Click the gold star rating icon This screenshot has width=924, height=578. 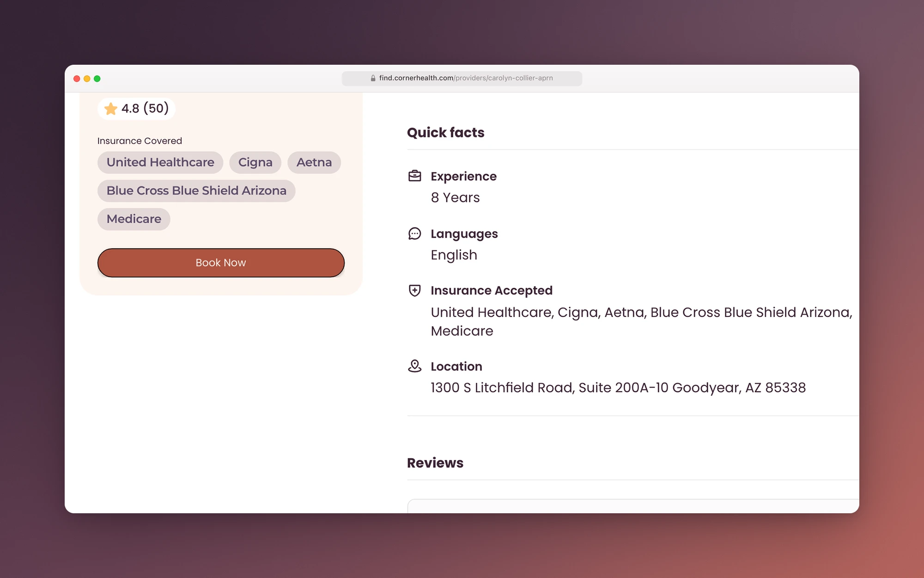tap(111, 109)
